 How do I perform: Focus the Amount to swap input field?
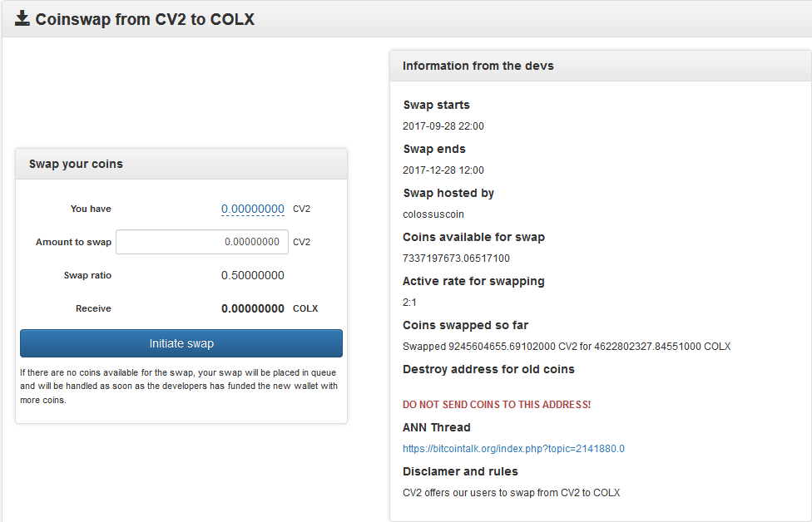(x=202, y=242)
